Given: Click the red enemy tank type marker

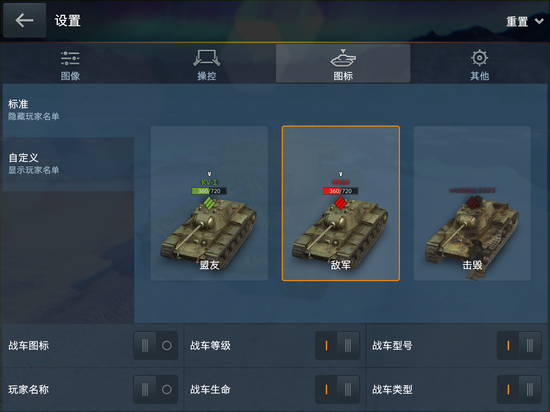Looking at the screenshot, I should (x=340, y=203).
